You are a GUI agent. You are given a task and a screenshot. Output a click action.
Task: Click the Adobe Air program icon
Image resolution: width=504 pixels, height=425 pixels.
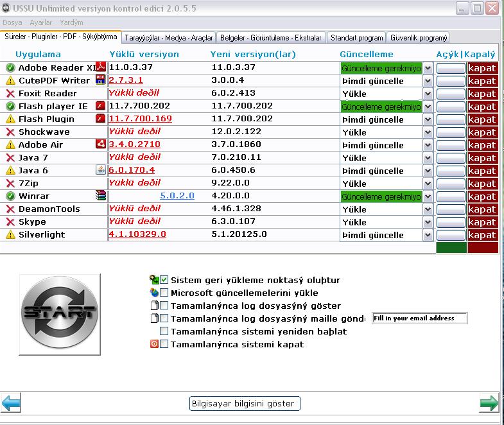pyautogui.click(x=101, y=144)
